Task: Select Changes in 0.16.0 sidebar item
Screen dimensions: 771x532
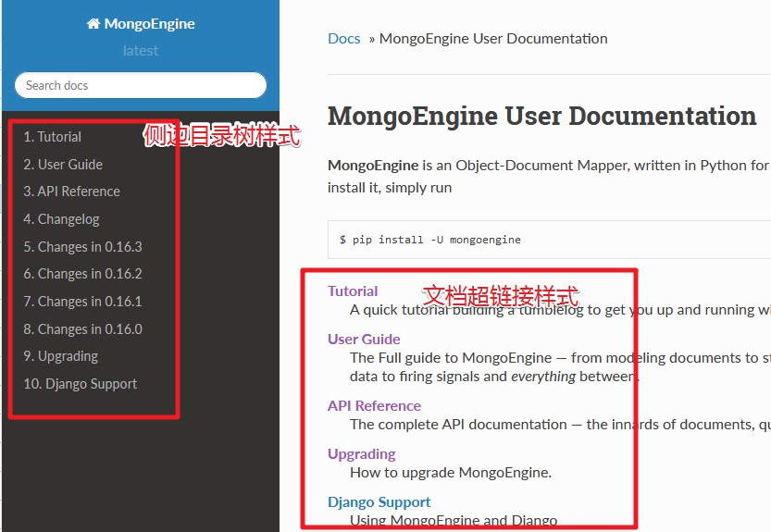Action: 82,329
